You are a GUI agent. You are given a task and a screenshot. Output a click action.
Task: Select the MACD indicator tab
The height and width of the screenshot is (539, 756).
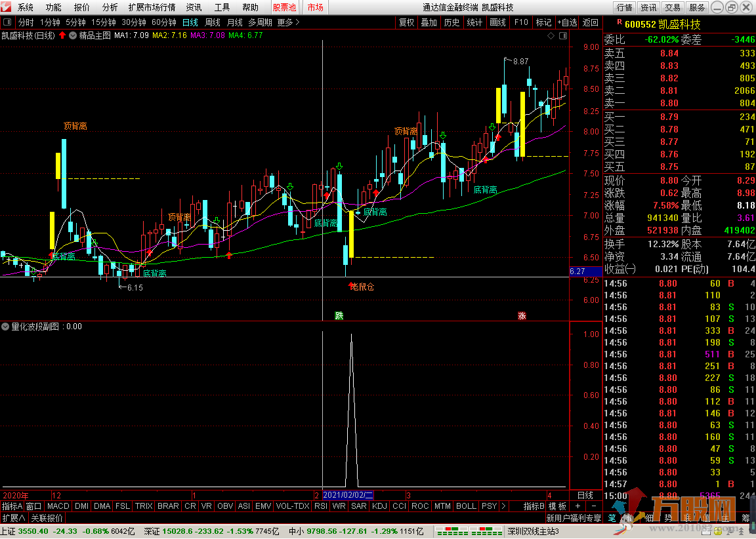point(58,506)
